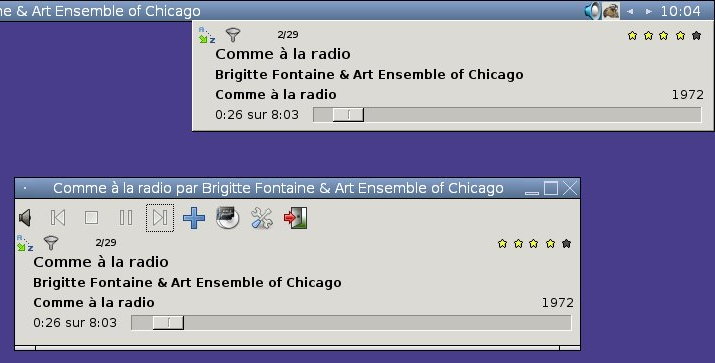Click the song title in tray popup
Image resolution: width=715 pixels, height=363 pixels.
tap(283, 54)
